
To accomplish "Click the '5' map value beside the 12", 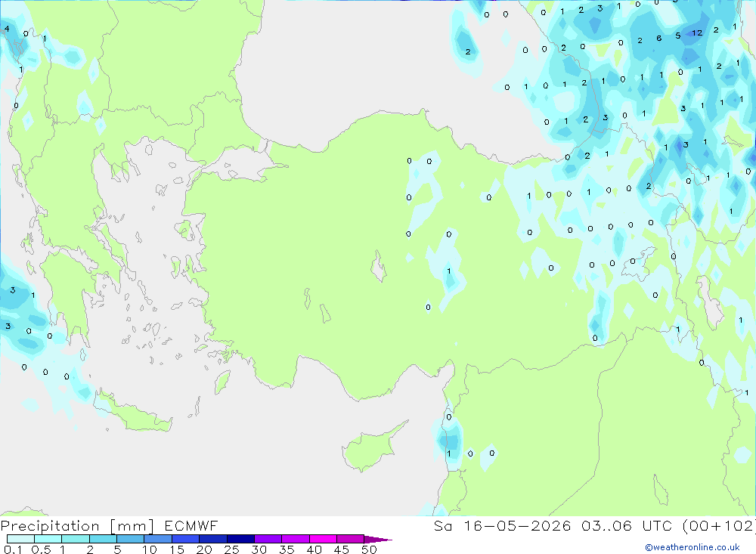I will (x=678, y=36).
